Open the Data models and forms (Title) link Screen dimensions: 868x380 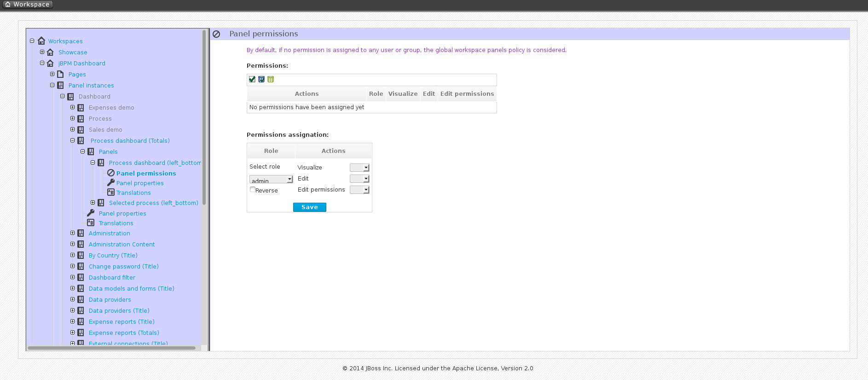coord(132,288)
